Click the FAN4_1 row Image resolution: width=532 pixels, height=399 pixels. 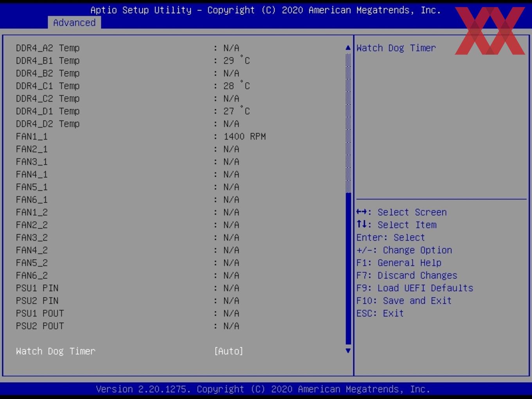tap(128, 174)
